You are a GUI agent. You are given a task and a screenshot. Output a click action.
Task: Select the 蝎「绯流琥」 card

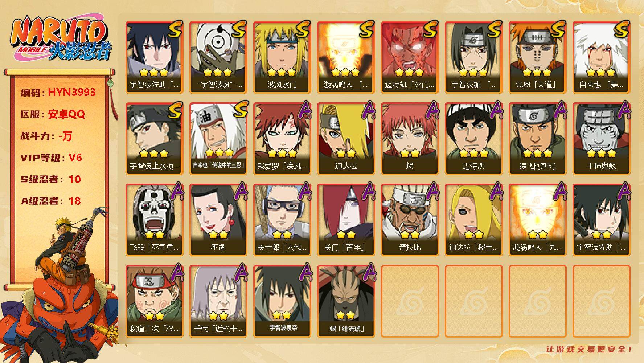346,301
